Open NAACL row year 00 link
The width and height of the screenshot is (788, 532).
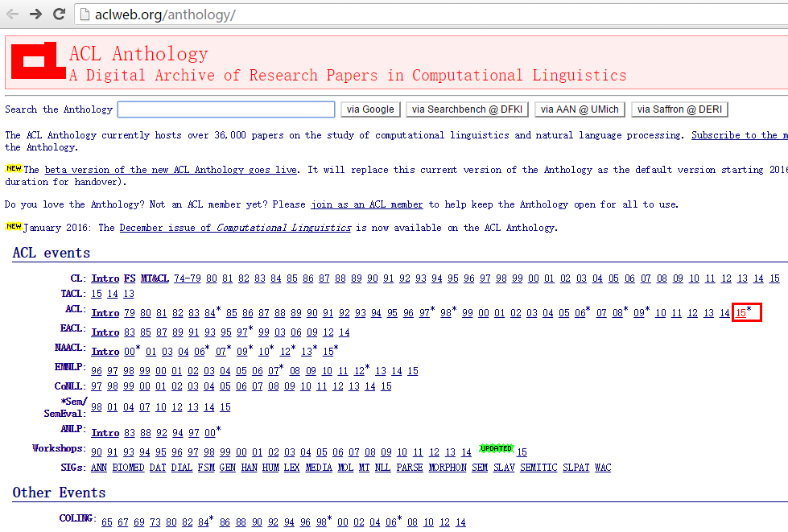pos(130,352)
